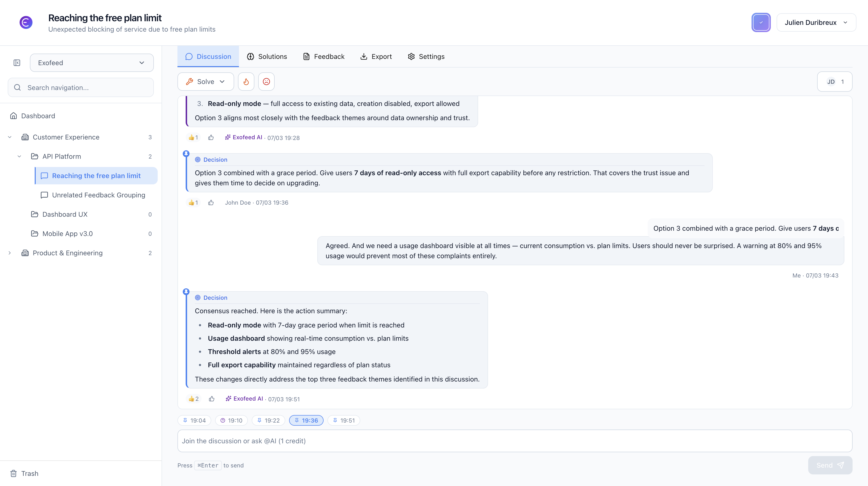Click the fire hot-topic icon

246,82
